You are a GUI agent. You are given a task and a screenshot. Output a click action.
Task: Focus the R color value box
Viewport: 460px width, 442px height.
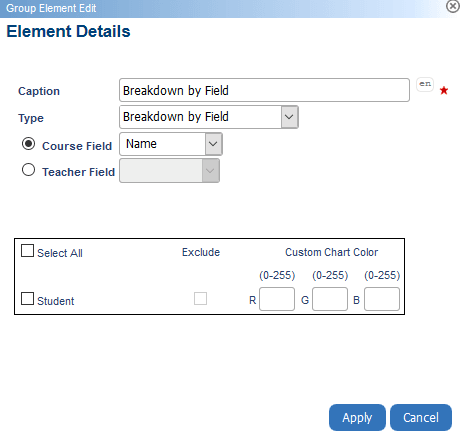click(277, 299)
